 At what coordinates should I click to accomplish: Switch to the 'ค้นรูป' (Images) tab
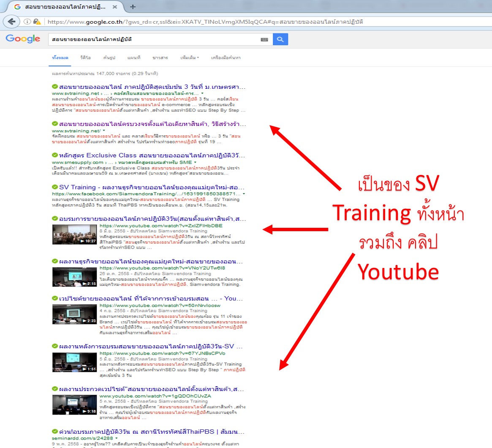(x=109, y=58)
